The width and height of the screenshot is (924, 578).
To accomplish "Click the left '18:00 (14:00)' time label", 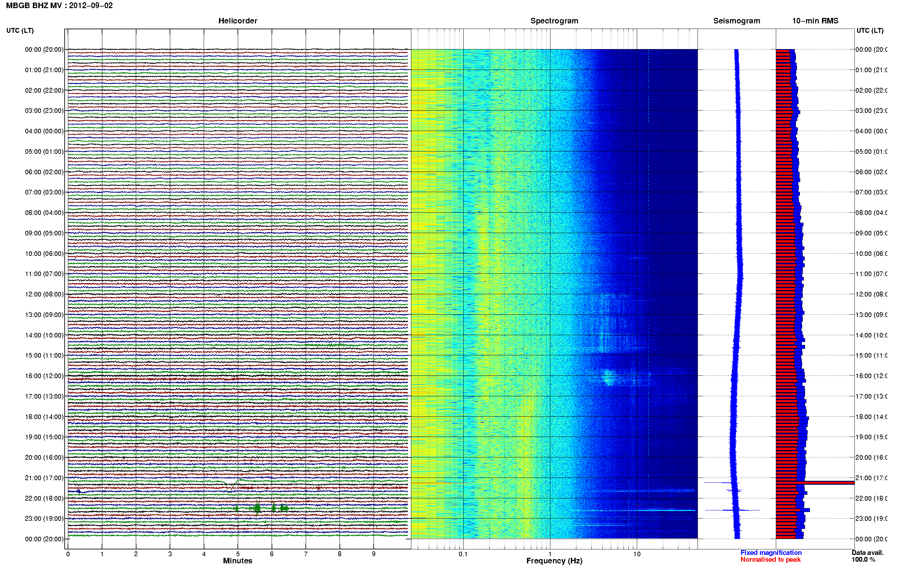I will click(x=44, y=417).
